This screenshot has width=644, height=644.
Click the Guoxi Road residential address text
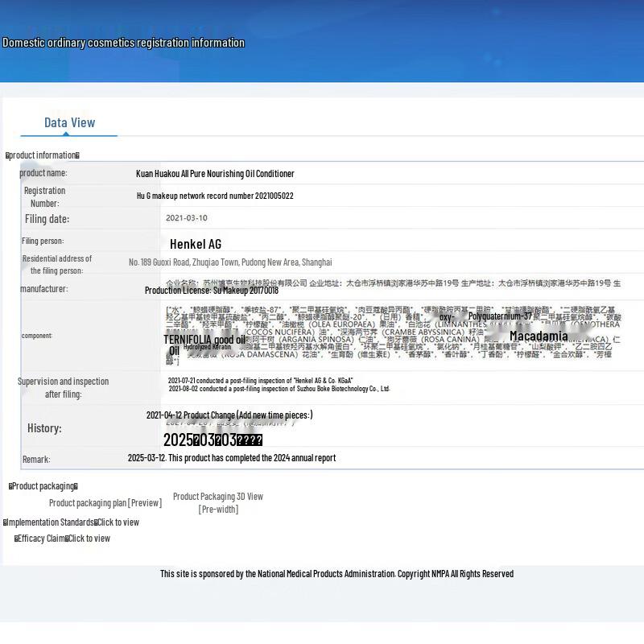(x=230, y=262)
